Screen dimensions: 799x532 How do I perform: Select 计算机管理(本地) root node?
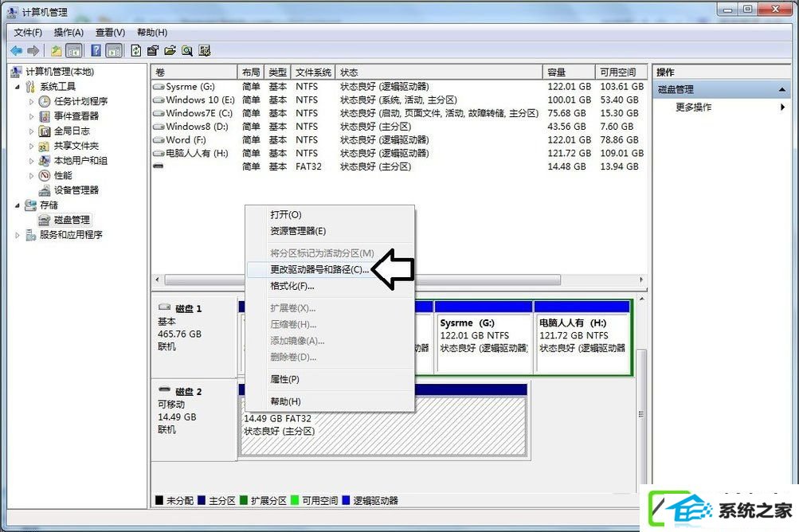pos(60,72)
